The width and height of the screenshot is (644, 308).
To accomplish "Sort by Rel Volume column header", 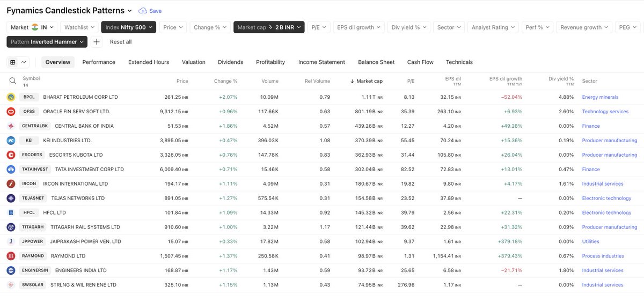I will (x=318, y=81).
